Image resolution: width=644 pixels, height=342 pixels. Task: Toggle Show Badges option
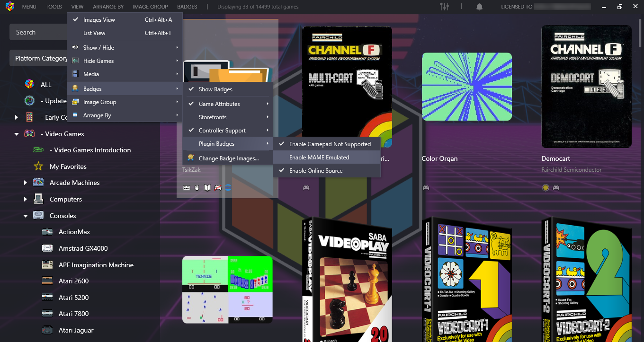point(228,89)
